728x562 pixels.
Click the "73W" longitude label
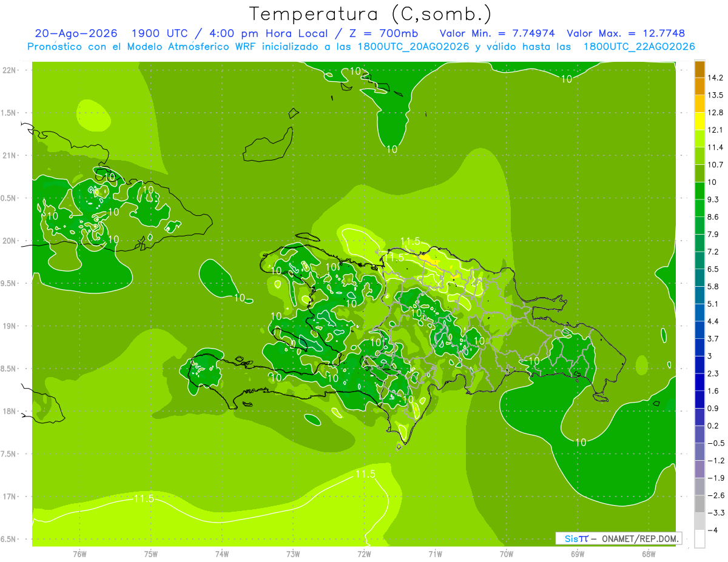[x=293, y=554]
